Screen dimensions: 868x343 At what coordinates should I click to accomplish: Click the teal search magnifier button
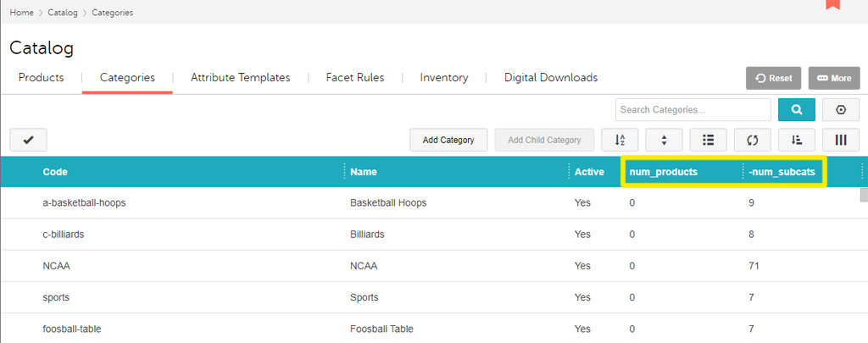tap(796, 110)
